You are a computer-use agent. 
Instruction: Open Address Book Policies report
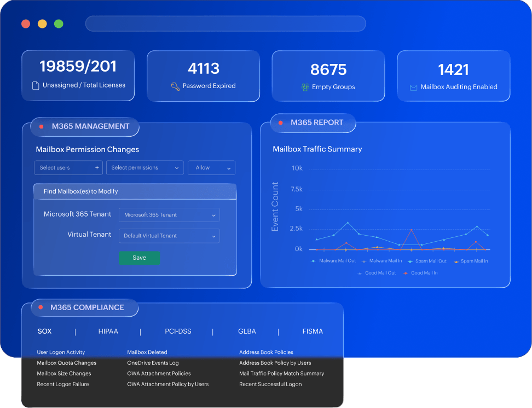pos(267,352)
